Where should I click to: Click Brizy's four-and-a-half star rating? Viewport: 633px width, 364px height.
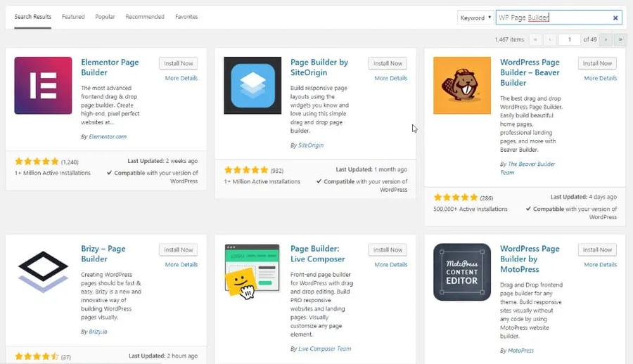pos(37,356)
